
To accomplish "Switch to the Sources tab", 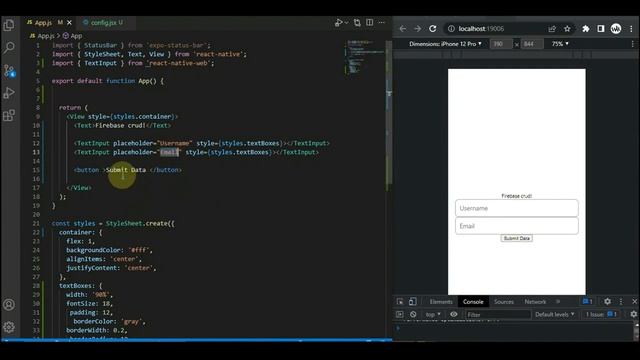I will [504, 302].
